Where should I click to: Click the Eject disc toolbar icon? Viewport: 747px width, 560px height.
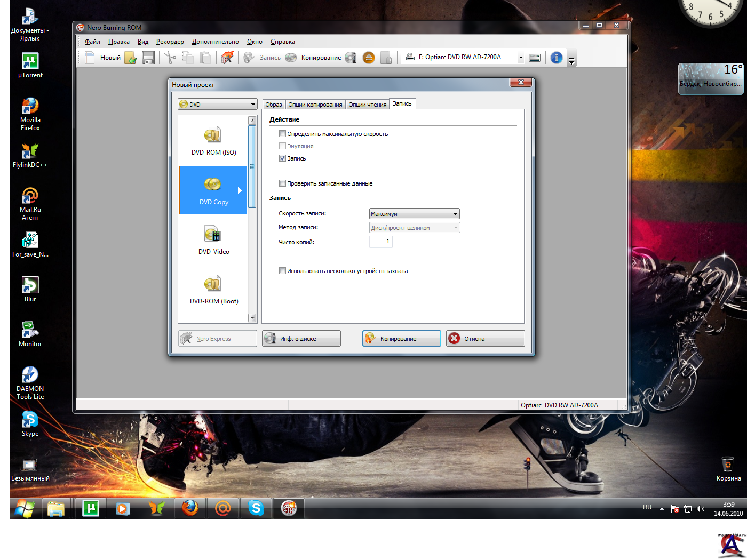tap(369, 58)
